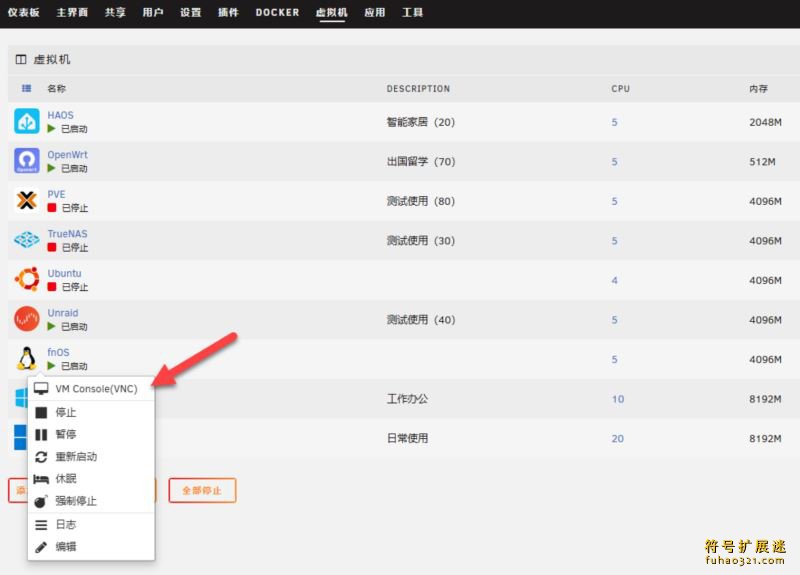Image resolution: width=800 pixels, height=575 pixels.
Task: Choose 停止 in the context menu
Action: coord(66,412)
